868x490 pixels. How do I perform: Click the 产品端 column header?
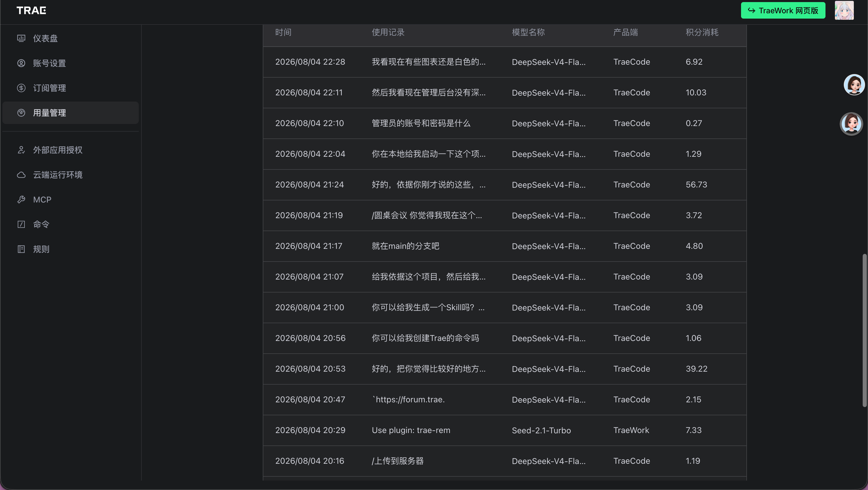[x=625, y=32]
